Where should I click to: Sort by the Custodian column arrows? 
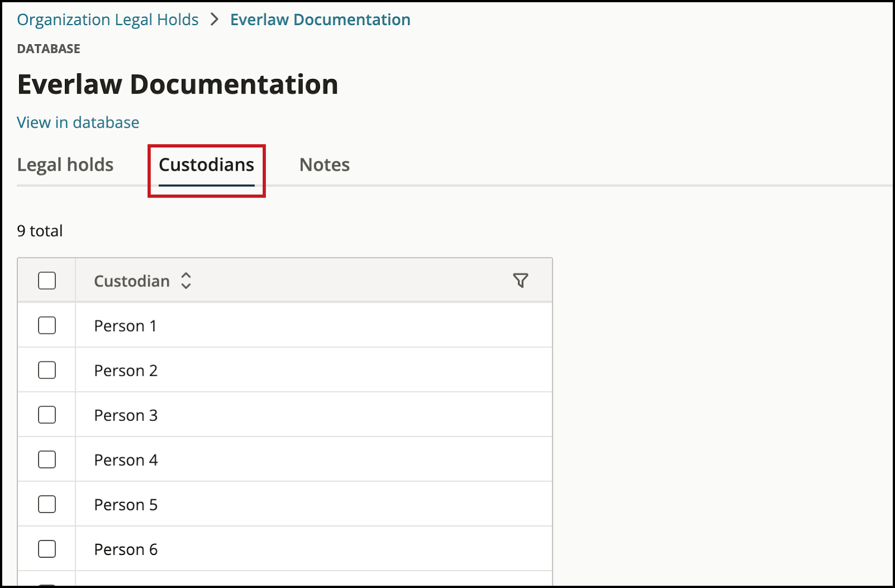coord(186,280)
